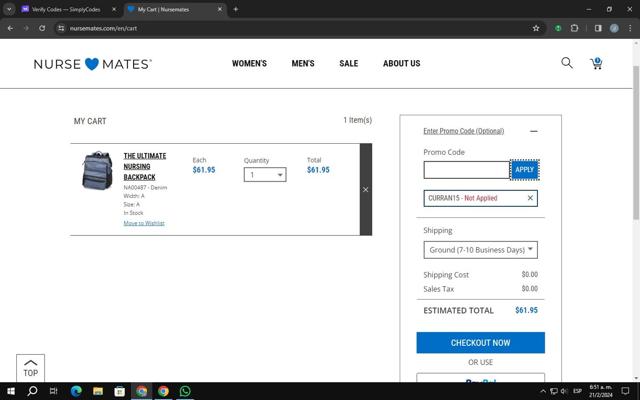Open the shopping cart icon
The height and width of the screenshot is (400, 640).
click(x=596, y=63)
